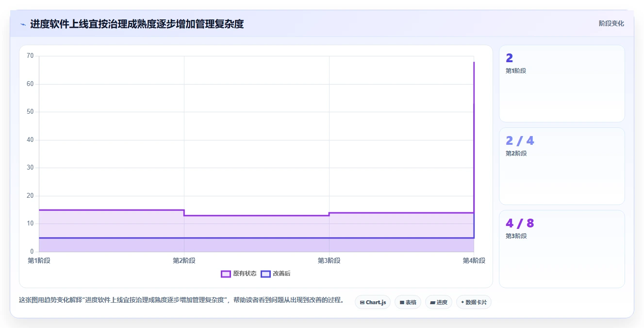
Task: Open the 第1阶段 data card
Action: 562,84
